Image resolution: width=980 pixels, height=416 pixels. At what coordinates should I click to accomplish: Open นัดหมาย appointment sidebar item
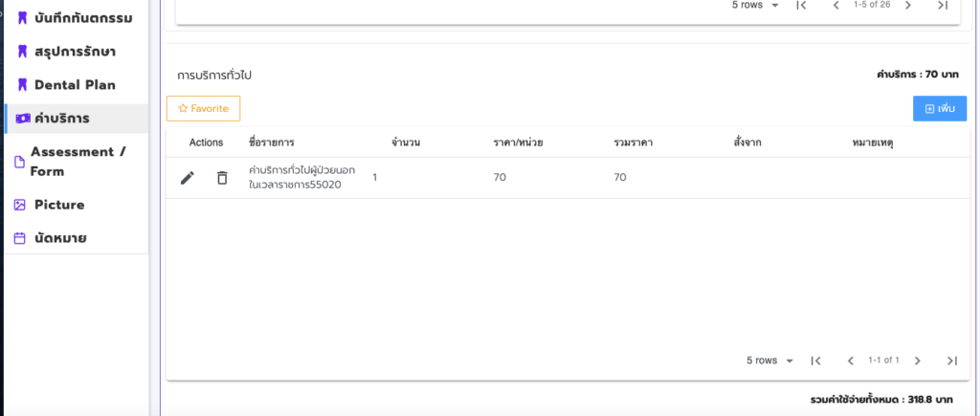[61, 238]
